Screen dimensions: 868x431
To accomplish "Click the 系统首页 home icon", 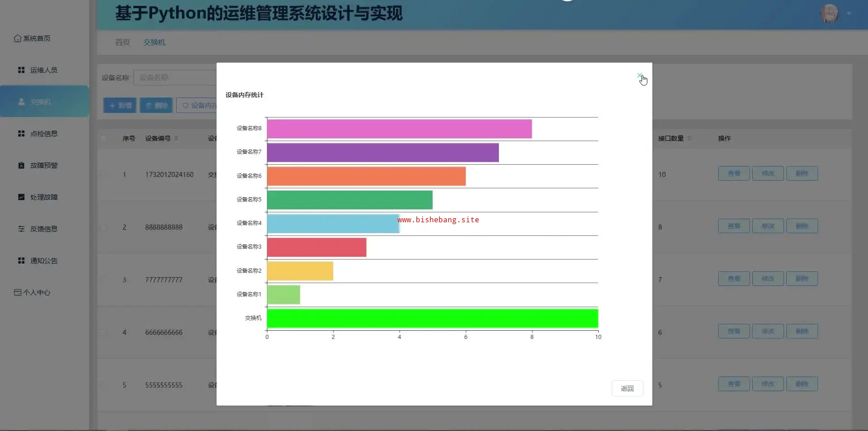I will click(x=17, y=38).
